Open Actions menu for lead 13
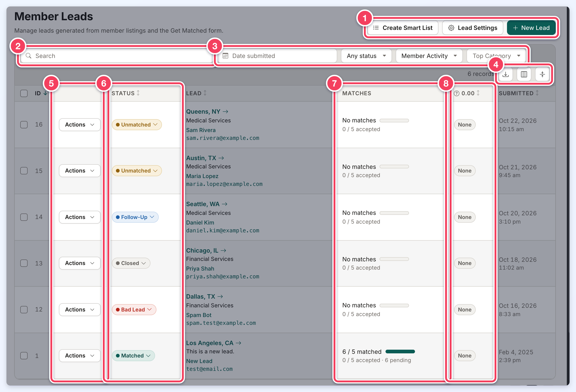 [x=80, y=263]
